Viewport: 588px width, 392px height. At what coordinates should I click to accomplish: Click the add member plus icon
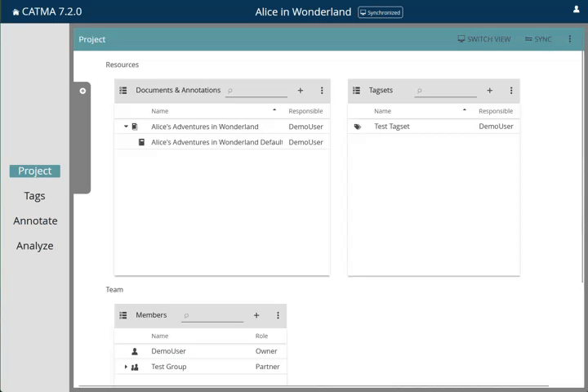pyautogui.click(x=256, y=315)
